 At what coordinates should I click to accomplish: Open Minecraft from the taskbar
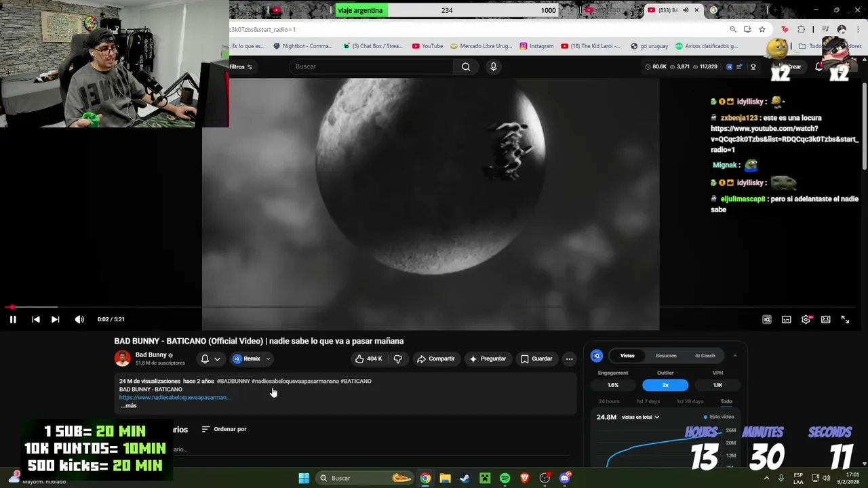[x=485, y=478]
